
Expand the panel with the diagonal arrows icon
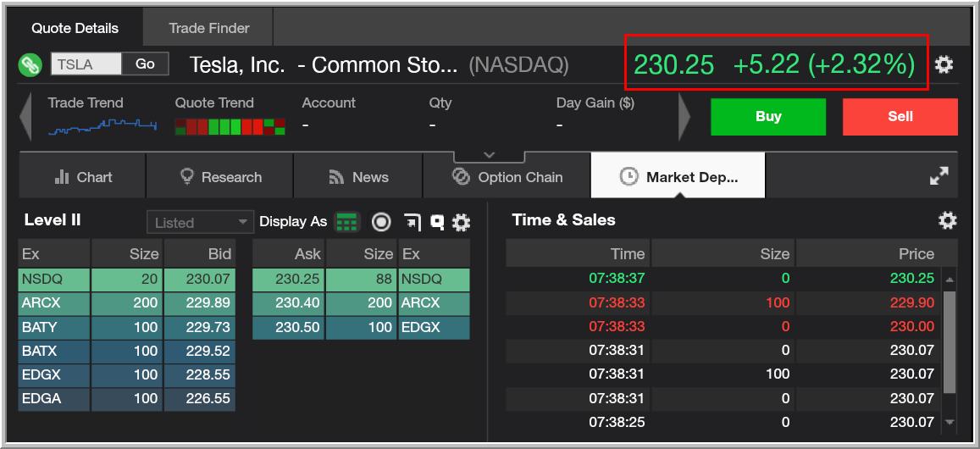(x=938, y=176)
